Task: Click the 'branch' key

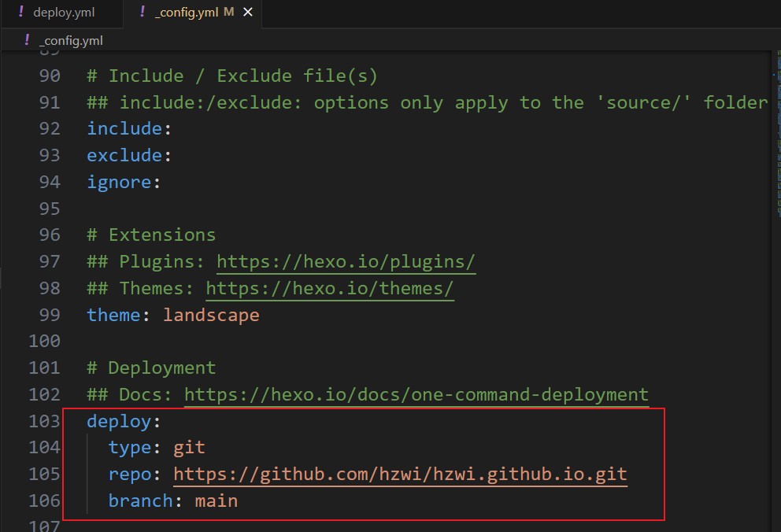Action: coord(140,501)
